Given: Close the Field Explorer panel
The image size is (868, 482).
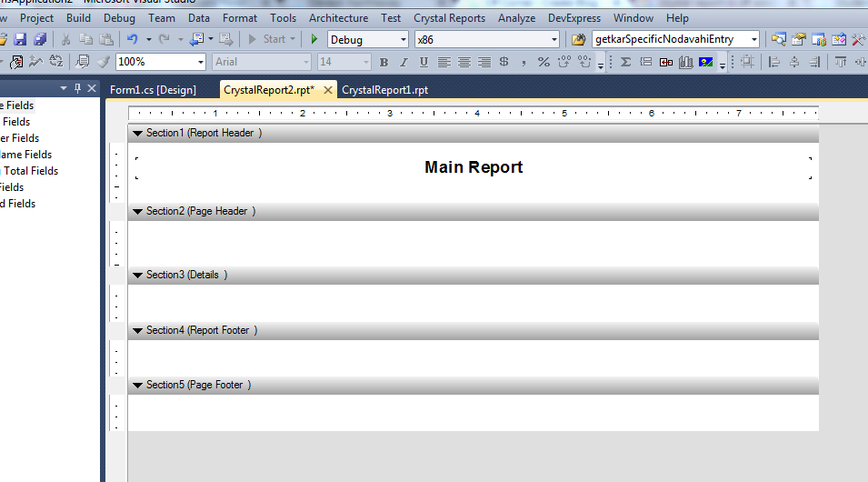Looking at the screenshot, I should [92, 88].
